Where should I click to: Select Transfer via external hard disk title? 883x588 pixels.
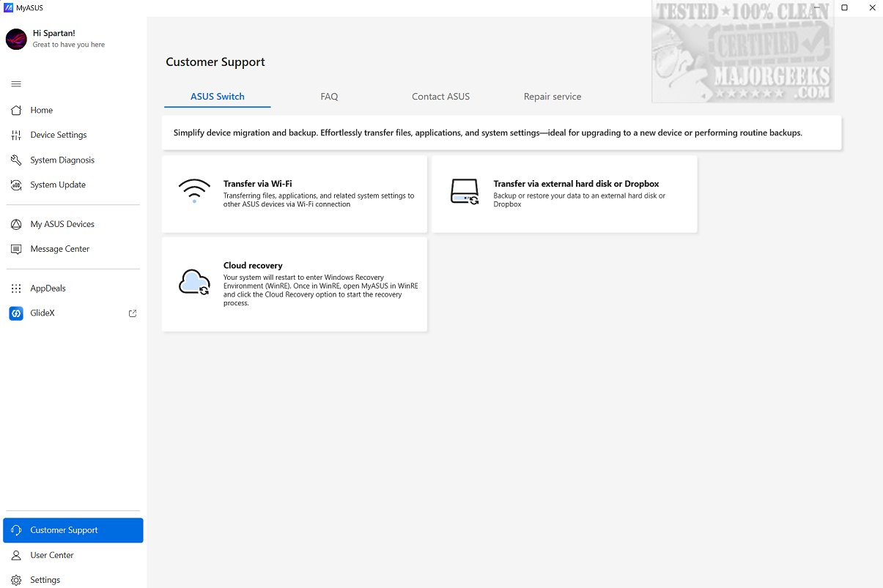[x=576, y=184]
